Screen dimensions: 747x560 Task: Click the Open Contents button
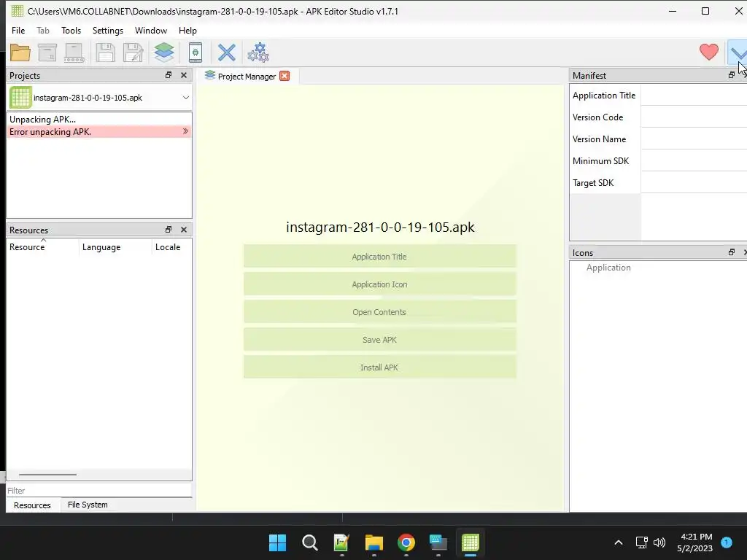pyautogui.click(x=379, y=312)
